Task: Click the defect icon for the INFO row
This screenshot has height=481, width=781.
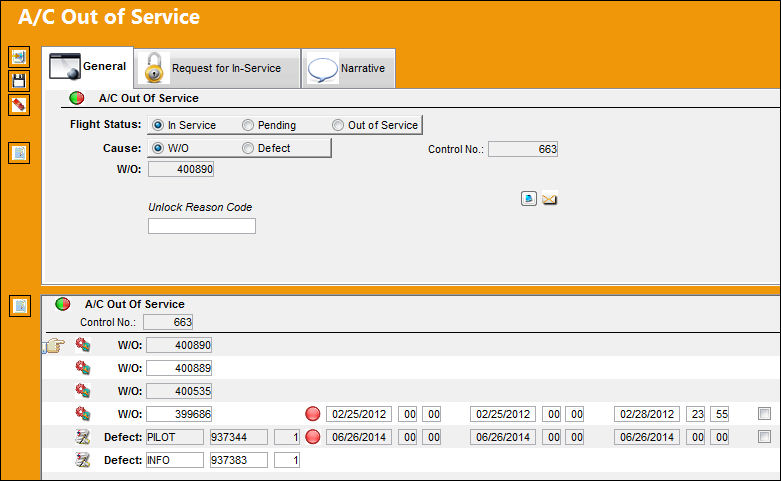Action: pos(83,460)
